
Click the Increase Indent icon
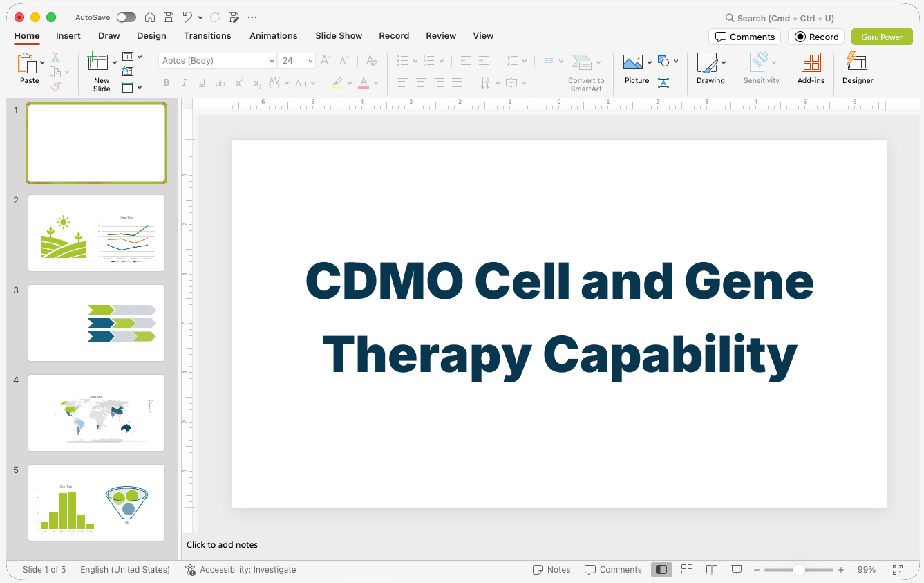[484, 61]
